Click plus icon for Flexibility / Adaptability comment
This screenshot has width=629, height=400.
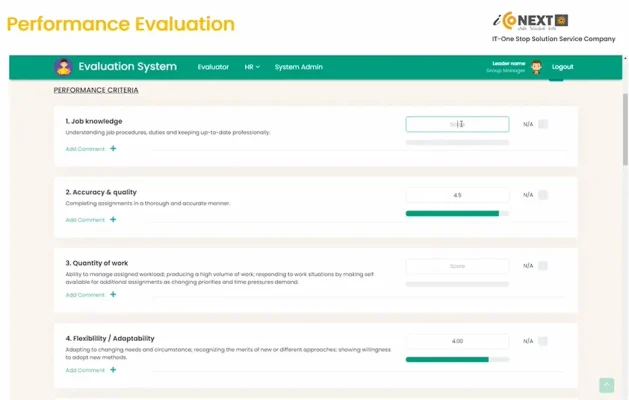pyautogui.click(x=113, y=369)
